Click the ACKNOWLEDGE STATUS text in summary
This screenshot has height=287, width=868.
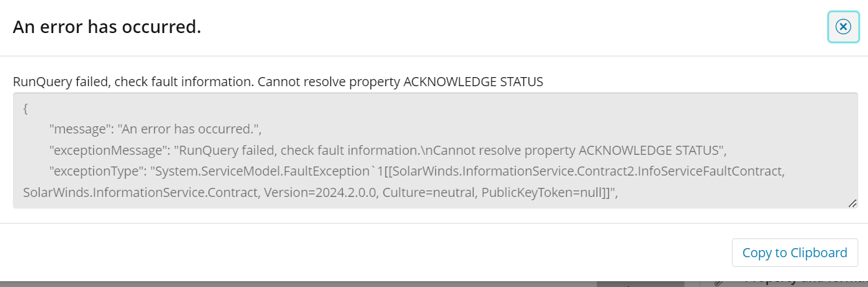click(473, 82)
